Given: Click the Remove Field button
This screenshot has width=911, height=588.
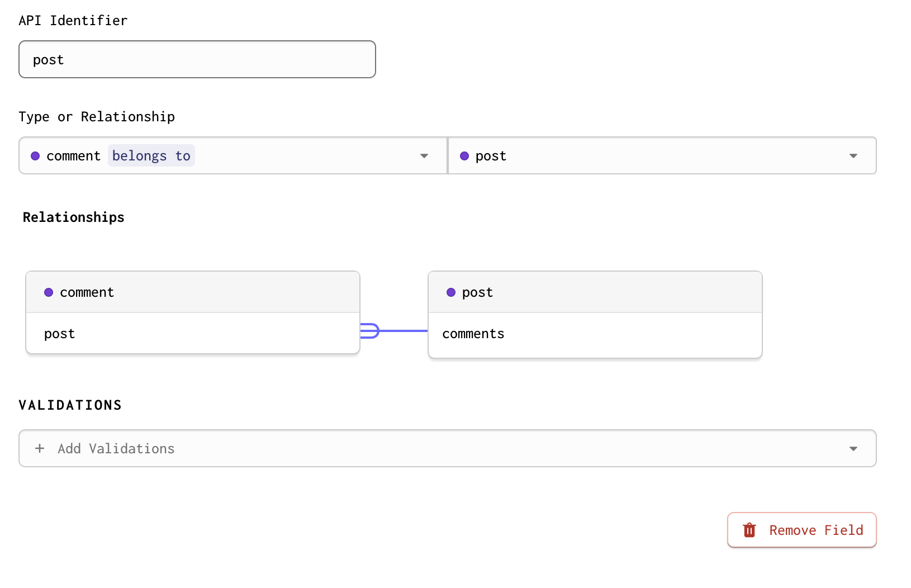Looking at the screenshot, I should (x=802, y=530).
